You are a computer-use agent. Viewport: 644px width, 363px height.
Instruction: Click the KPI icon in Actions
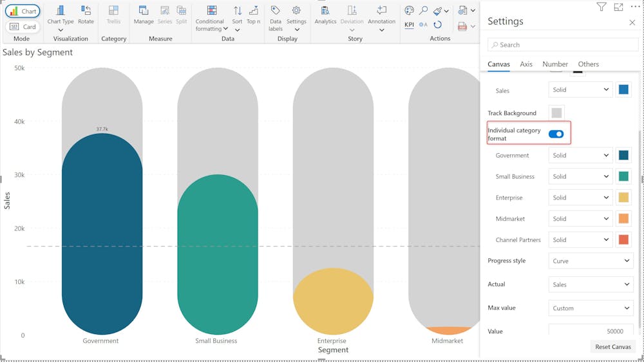(409, 25)
